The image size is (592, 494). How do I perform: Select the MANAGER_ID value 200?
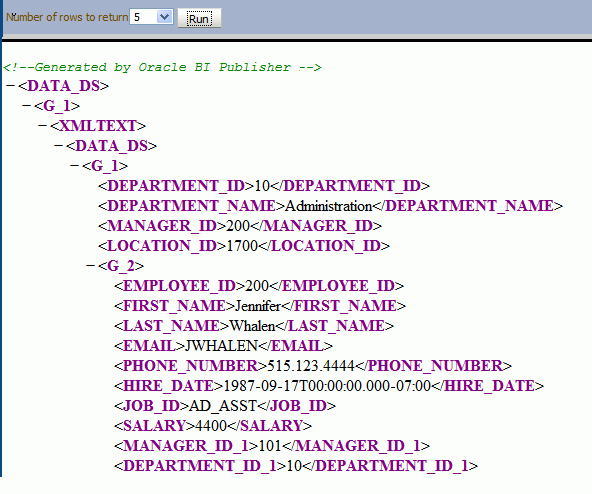[238, 226]
